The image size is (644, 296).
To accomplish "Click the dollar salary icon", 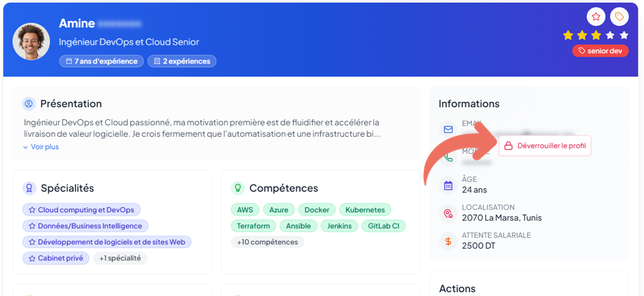I will coord(448,241).
